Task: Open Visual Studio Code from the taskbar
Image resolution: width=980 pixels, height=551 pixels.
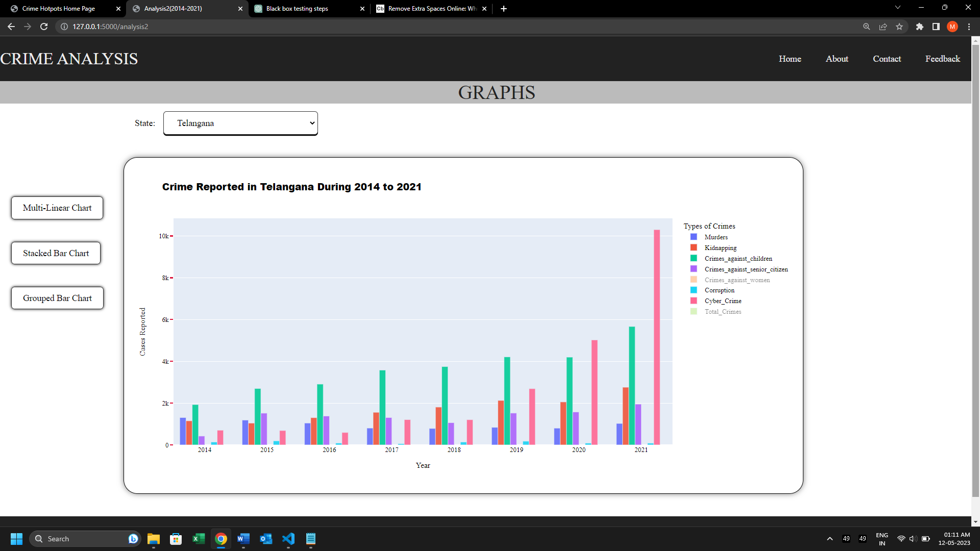Action: point(288,539)
